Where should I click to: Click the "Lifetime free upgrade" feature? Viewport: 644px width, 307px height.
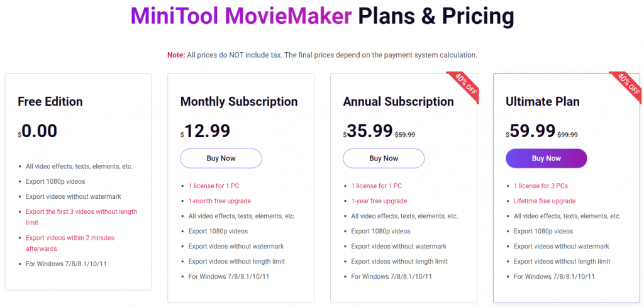[x=545, y=201]
